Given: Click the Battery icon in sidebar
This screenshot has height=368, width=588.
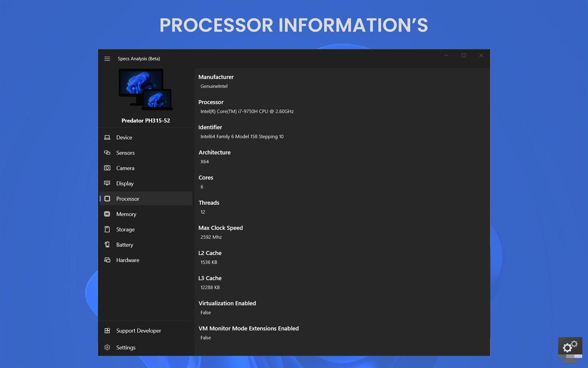Looking at the screenshot, I should tap(108, 245).
